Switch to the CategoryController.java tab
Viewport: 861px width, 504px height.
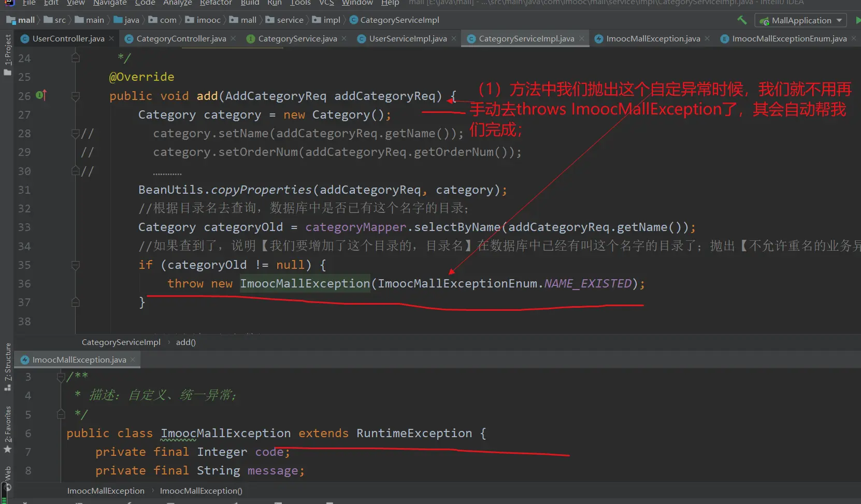pyautogui.click(x=181, y=38)
